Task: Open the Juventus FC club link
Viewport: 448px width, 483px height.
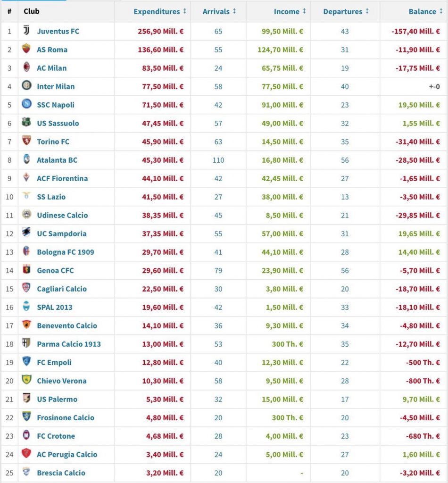Action: tap(58, 31)
